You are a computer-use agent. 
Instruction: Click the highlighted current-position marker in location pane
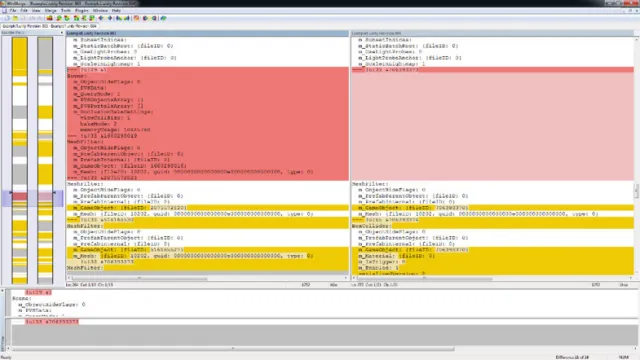pos(32,198)
